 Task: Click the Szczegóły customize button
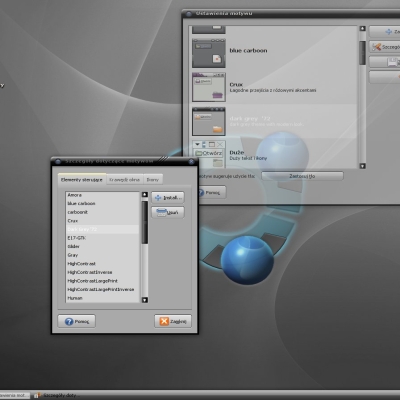(x=385, y=47)
